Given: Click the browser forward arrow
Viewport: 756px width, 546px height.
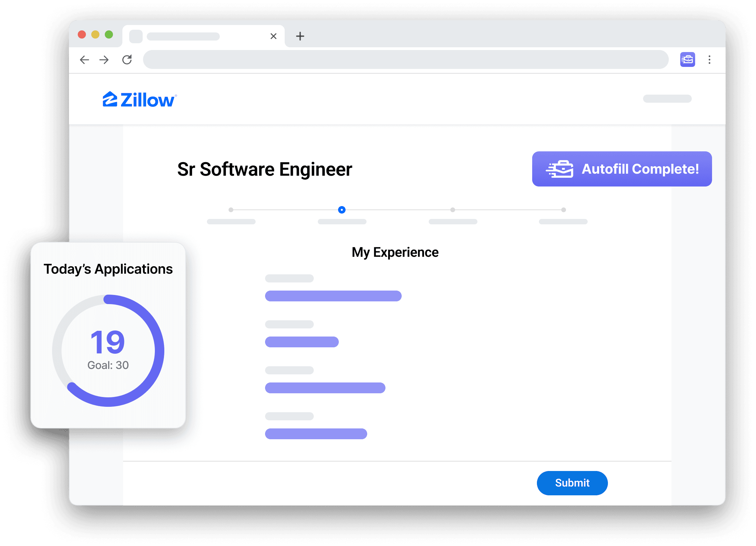Looking at the screenshot, I should (x=104, y=60).
